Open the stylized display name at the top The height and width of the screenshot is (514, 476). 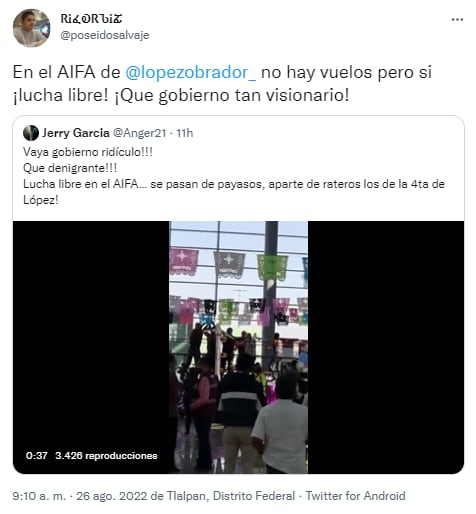(91, 19)
